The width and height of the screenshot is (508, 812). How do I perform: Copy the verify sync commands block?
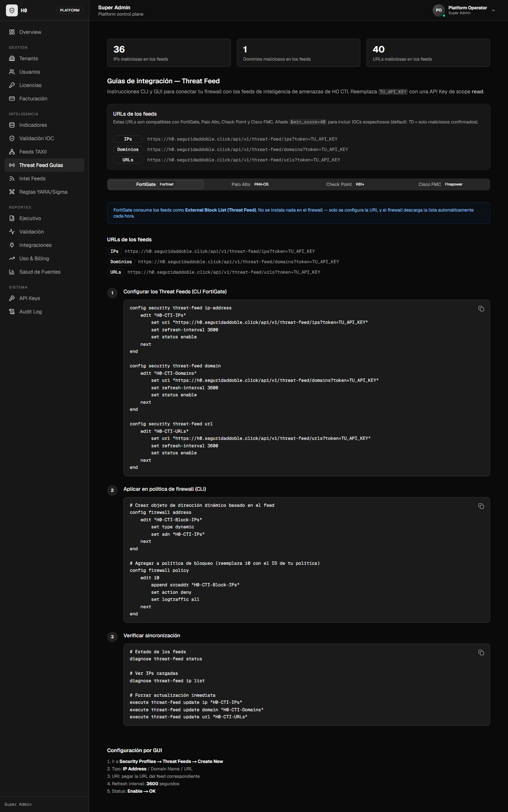[481, 652]
